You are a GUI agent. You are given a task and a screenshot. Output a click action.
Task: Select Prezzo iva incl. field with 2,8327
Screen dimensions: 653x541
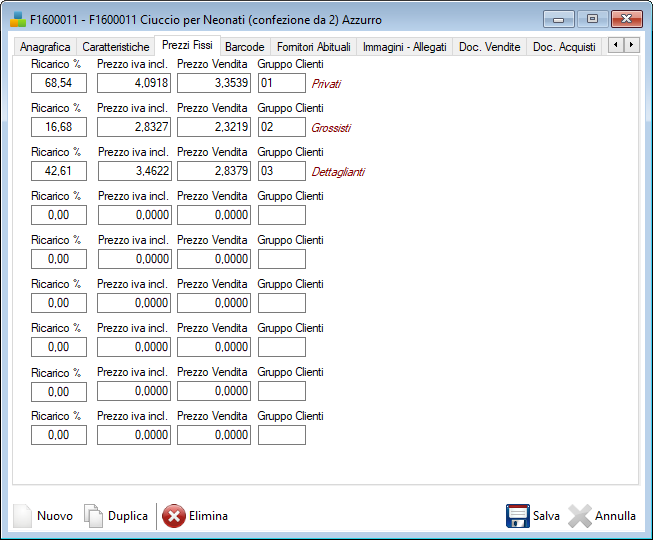134,127
